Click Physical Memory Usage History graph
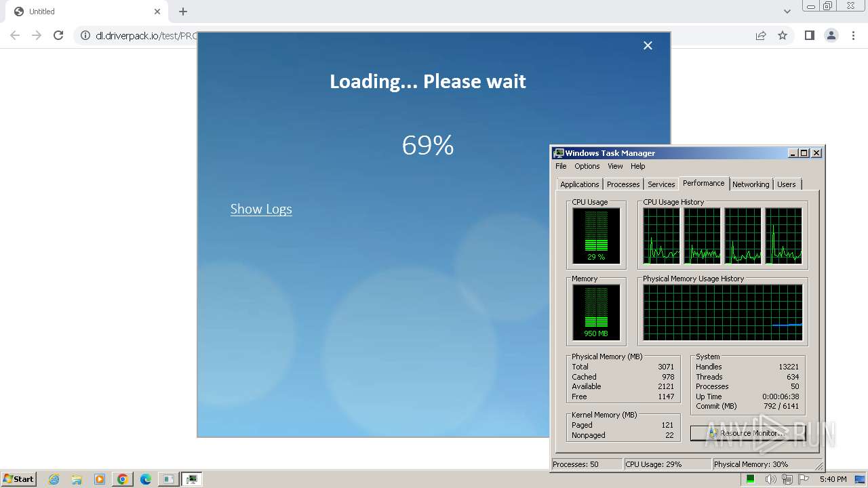868x488 pixels. 723,312
